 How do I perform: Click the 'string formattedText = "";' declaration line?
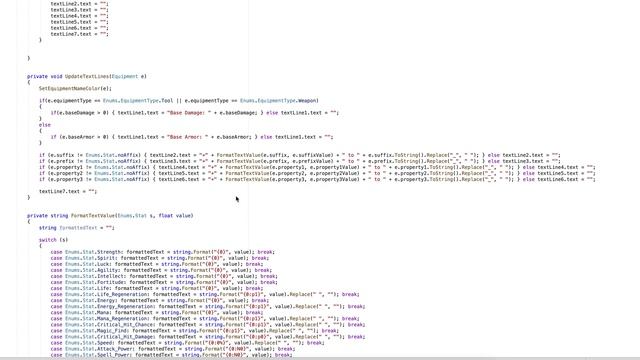(x=77, y=228)
